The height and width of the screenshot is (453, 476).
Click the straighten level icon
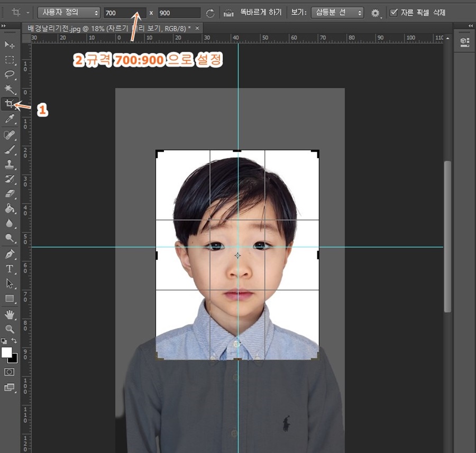[x=228, y=13]
